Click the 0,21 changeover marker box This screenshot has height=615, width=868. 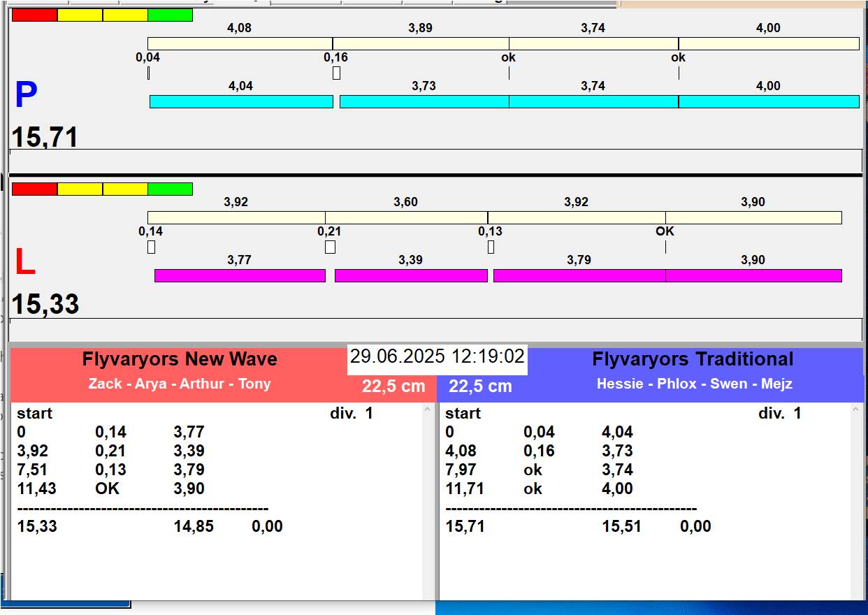click(330, 247)
